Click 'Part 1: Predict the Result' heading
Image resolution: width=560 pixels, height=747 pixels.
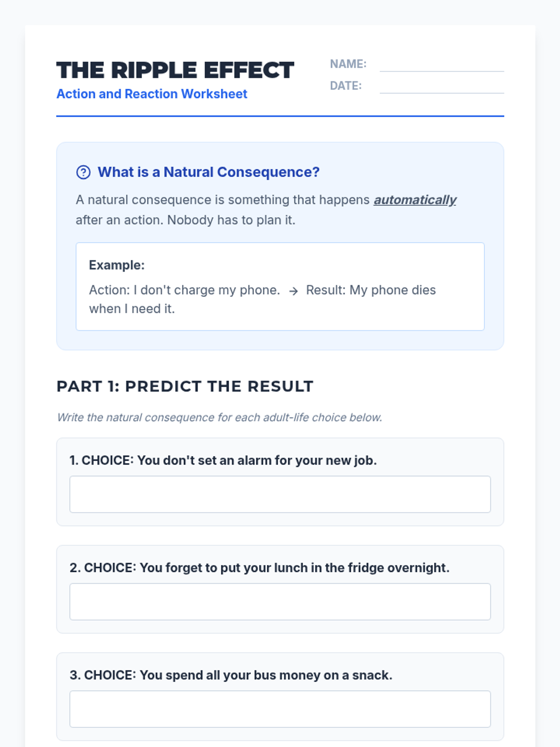pos(185,387)
